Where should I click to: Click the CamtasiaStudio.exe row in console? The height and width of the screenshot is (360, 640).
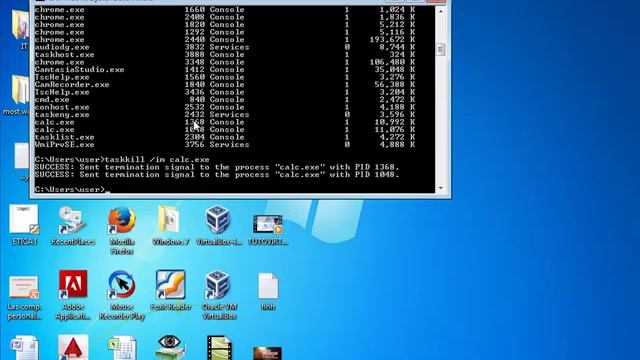(x=225, y=69)
